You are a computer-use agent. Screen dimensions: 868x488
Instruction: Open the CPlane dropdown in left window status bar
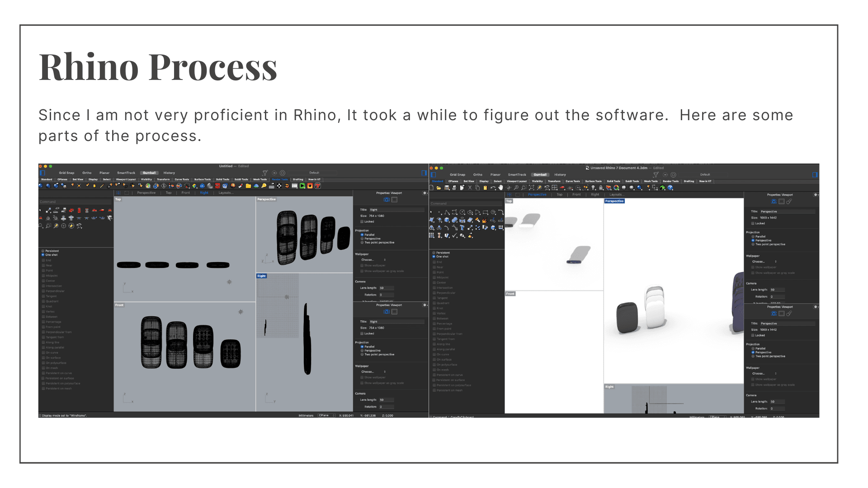click(326, 415)
